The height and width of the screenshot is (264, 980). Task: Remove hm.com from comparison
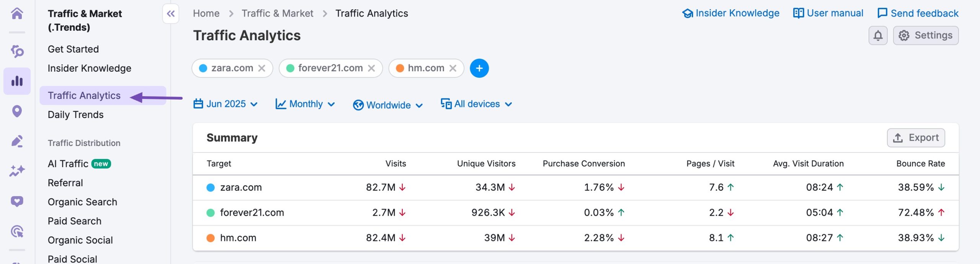[x=453, y=68]
